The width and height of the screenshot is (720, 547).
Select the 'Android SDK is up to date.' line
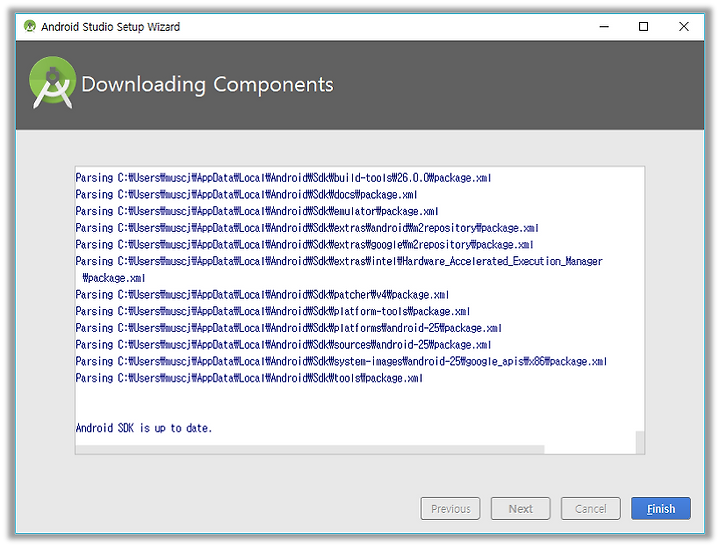pos(144,428)
